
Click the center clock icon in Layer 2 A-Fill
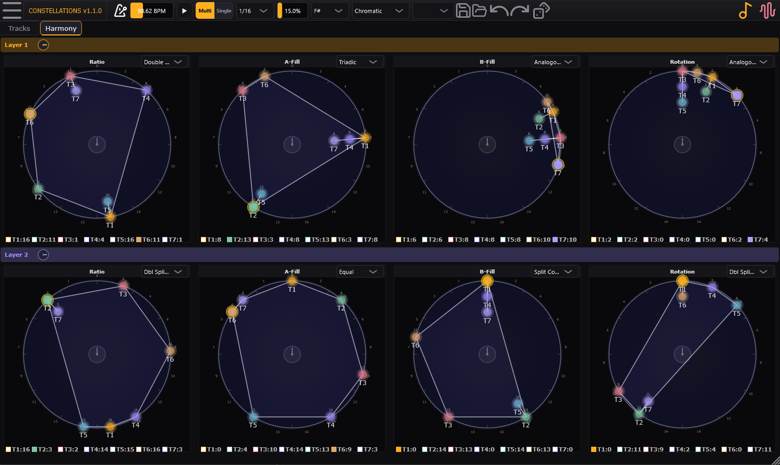(x=292, y=354)
